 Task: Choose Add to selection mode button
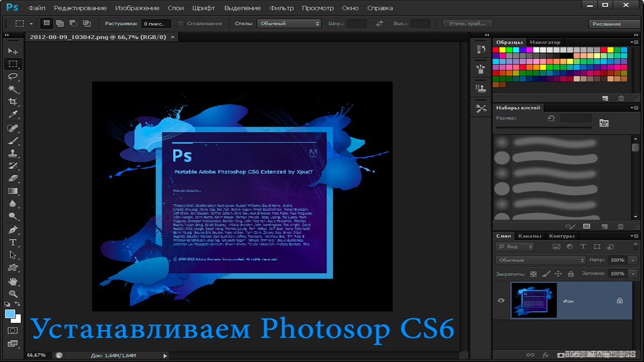pos(60,24)
